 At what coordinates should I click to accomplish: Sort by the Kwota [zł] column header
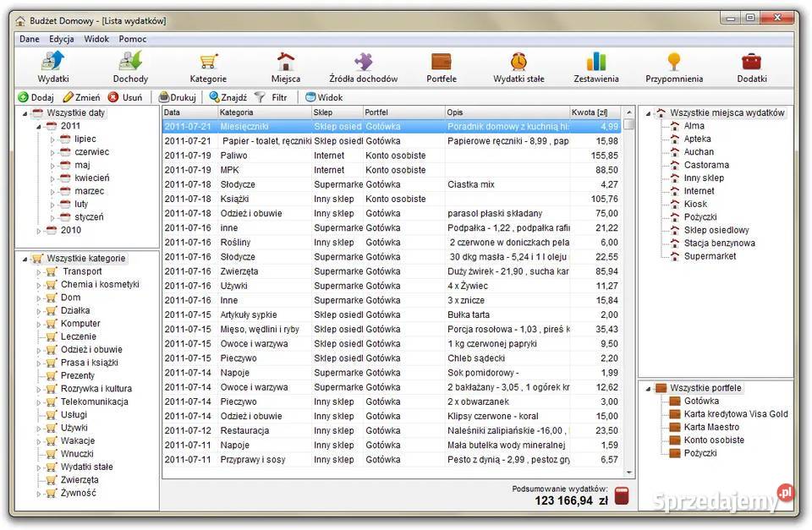click(590, 112)
